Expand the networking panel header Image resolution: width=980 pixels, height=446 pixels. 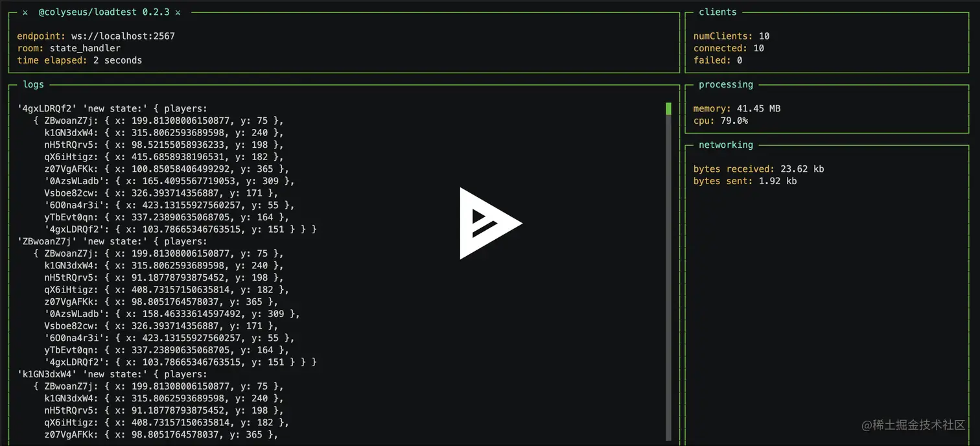coord(725,145)
